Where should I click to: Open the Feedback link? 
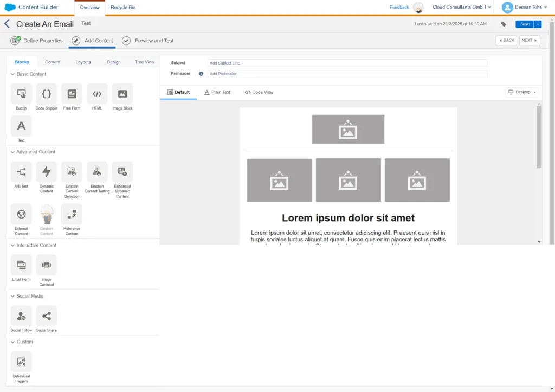(399, 7)
